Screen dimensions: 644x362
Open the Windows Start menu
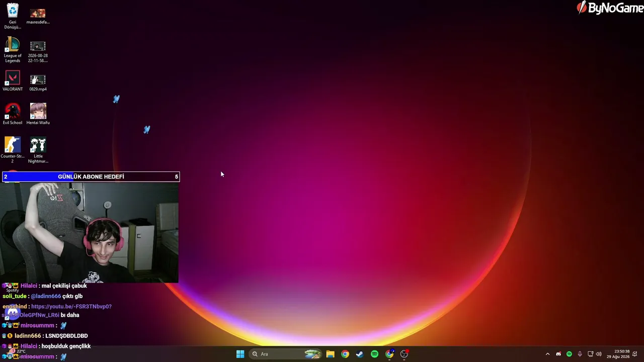click(240, 354)
